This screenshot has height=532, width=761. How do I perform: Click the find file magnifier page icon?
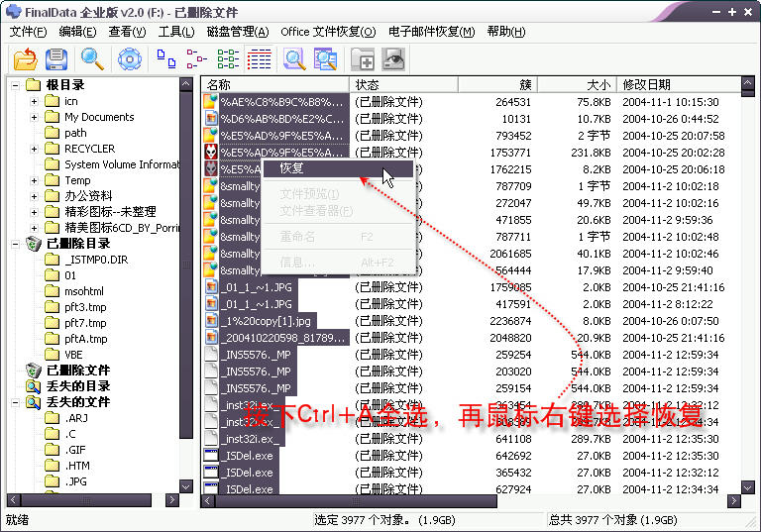click(x=294, y=59)
